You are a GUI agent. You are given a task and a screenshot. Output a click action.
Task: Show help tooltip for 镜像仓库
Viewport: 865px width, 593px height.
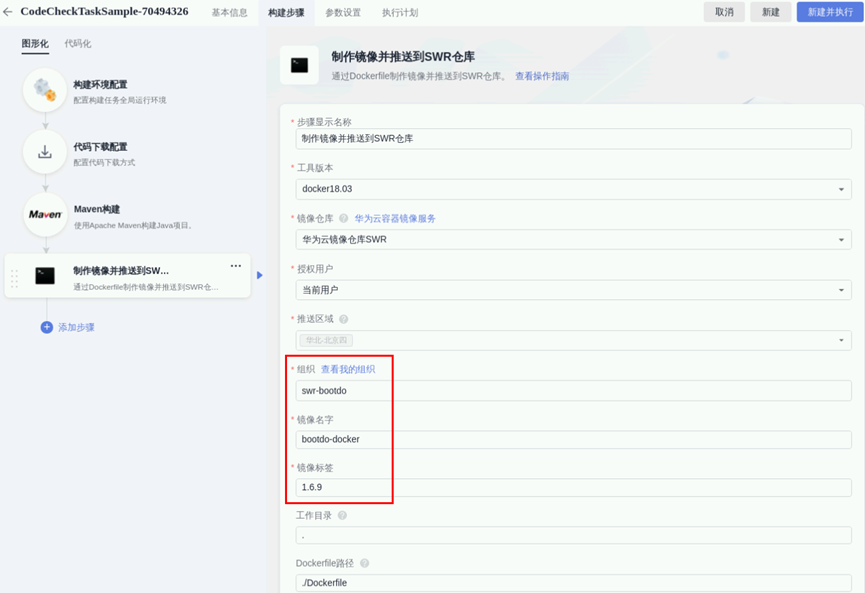[343, 218]
